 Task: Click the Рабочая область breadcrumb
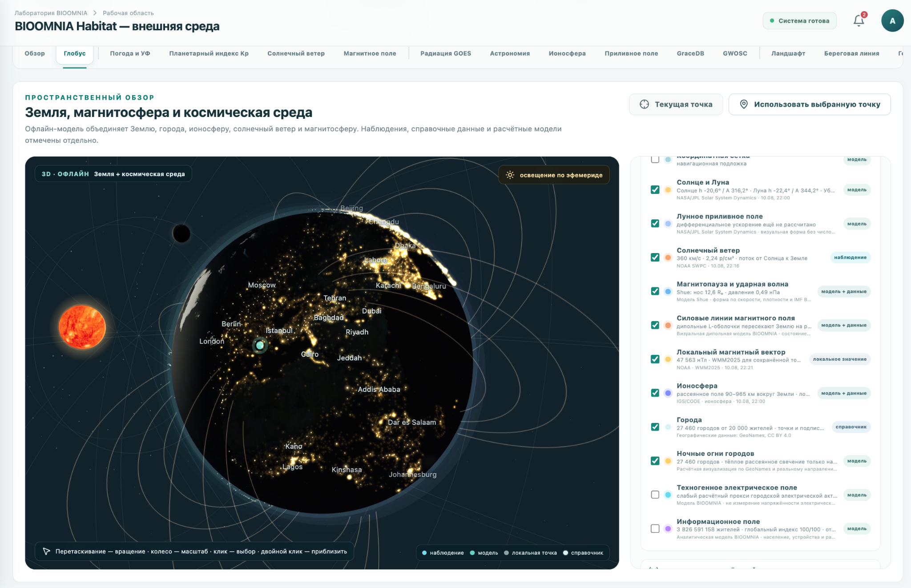point(128,13)
